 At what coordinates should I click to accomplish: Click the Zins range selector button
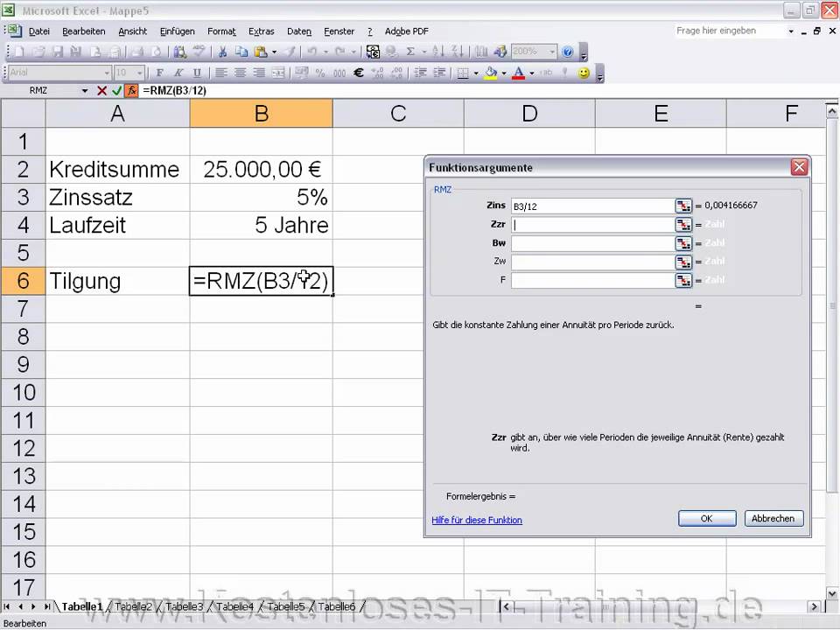click(x=683, y=206)
